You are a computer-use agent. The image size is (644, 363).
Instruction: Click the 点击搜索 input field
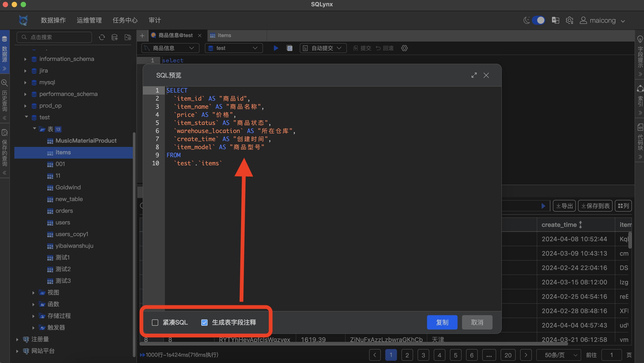coord(54,37)
